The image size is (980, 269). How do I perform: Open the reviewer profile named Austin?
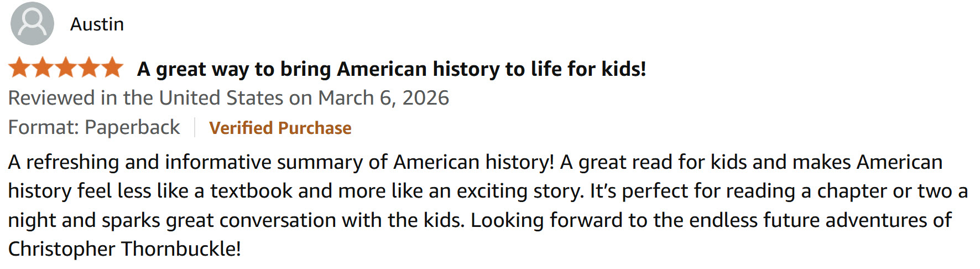97,24
